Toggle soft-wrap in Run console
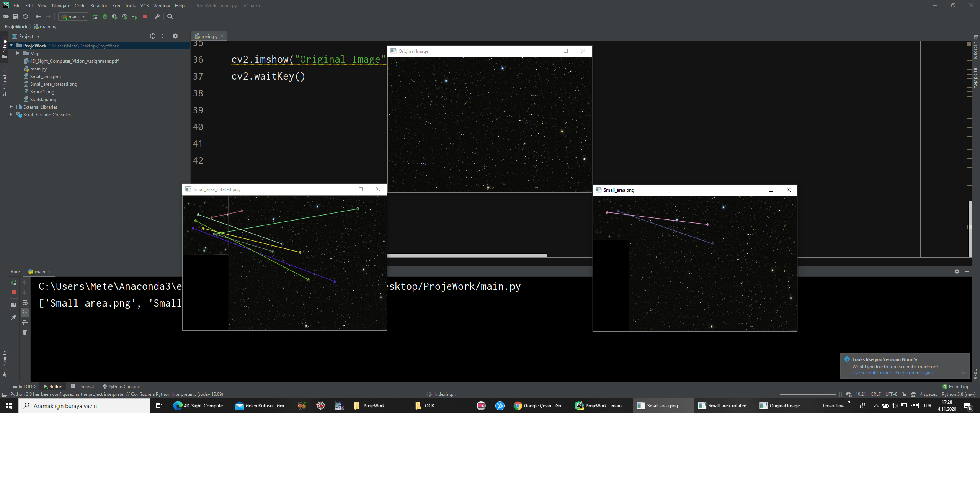The image size is (980, 490). tap(25, 303)
